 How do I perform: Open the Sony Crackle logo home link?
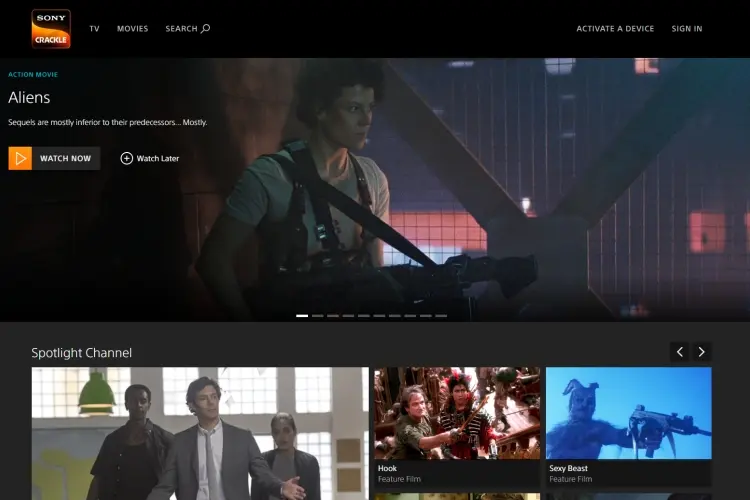(x=51, y=29)
